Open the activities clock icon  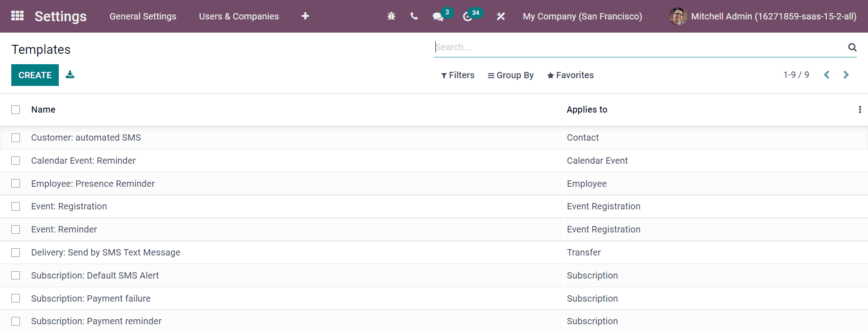click(467, 17)
